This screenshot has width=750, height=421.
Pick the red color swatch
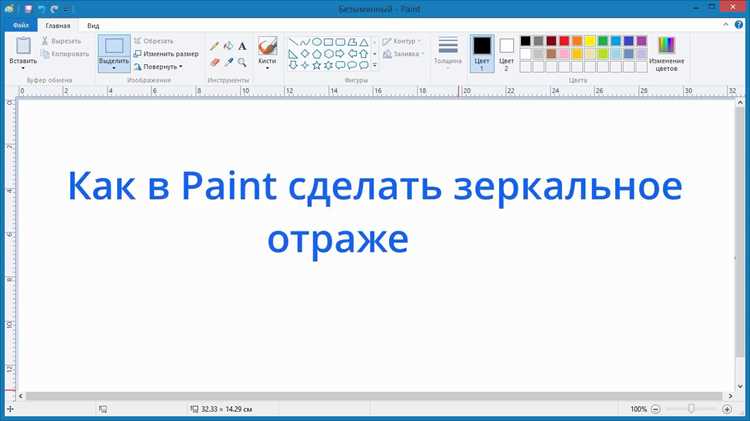564,41
